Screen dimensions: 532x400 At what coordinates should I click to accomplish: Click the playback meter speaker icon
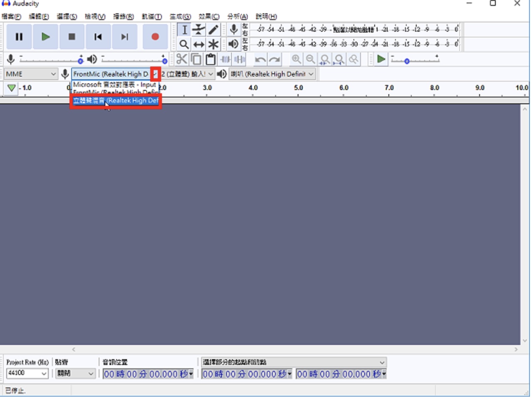click(x=234, y=44)
